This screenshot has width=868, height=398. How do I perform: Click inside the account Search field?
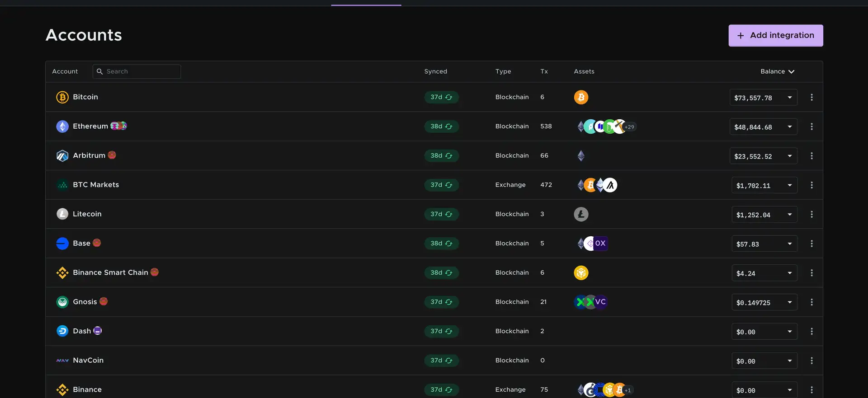pos(141,71)
